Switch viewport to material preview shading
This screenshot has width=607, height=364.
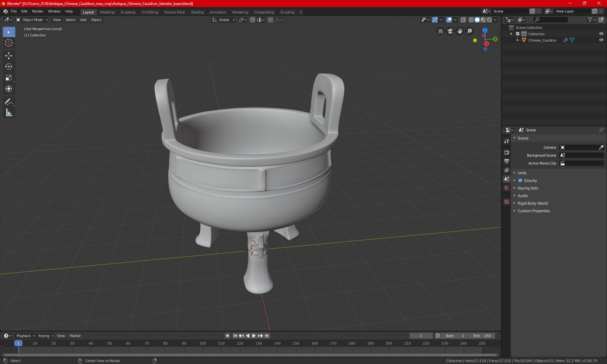(483, 20)
